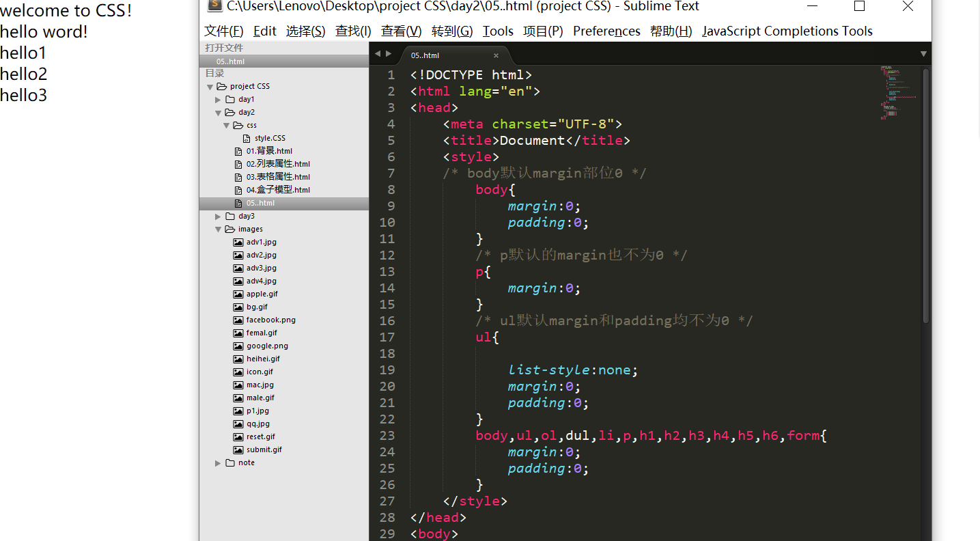Collapse the images folder
980x541 pixels.
219,230
